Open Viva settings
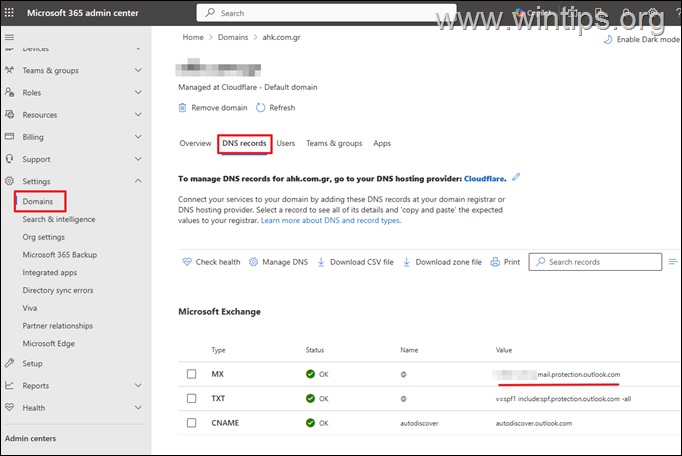 coord(30,308)
